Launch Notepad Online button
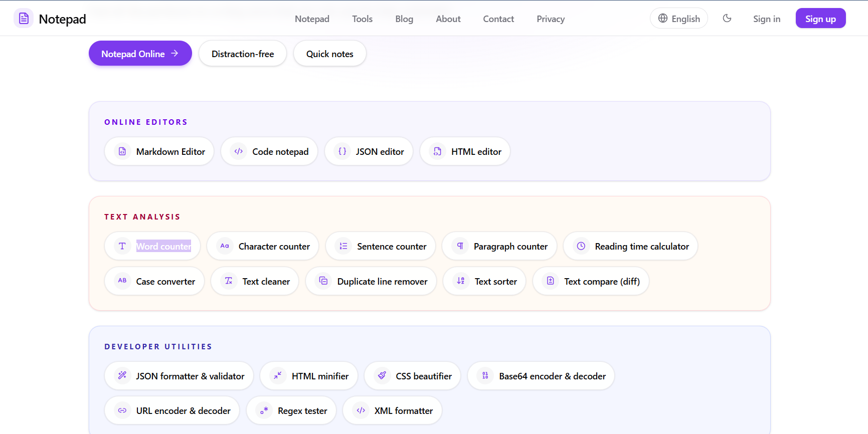This screenshot has width=868, height=434. coord(140,54)
